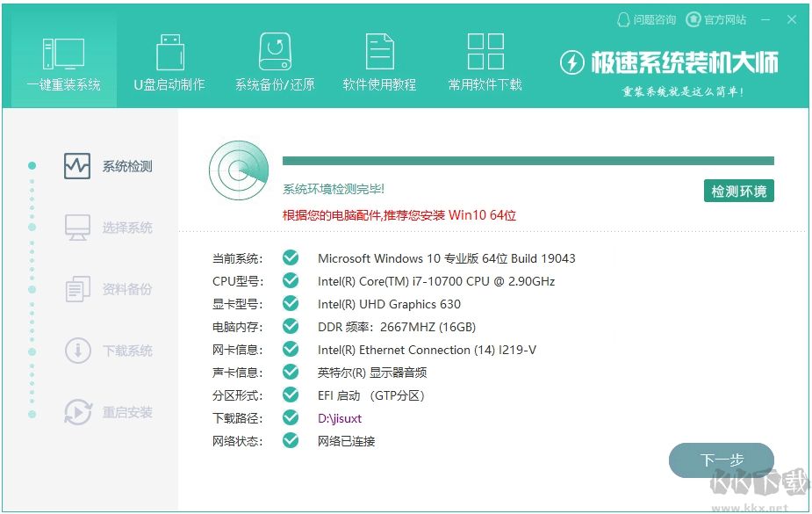Image resolution: width=812 pixels, height=514 pixels.
Task: Go to 常用软件下载 tab
Action: (485, 62)
